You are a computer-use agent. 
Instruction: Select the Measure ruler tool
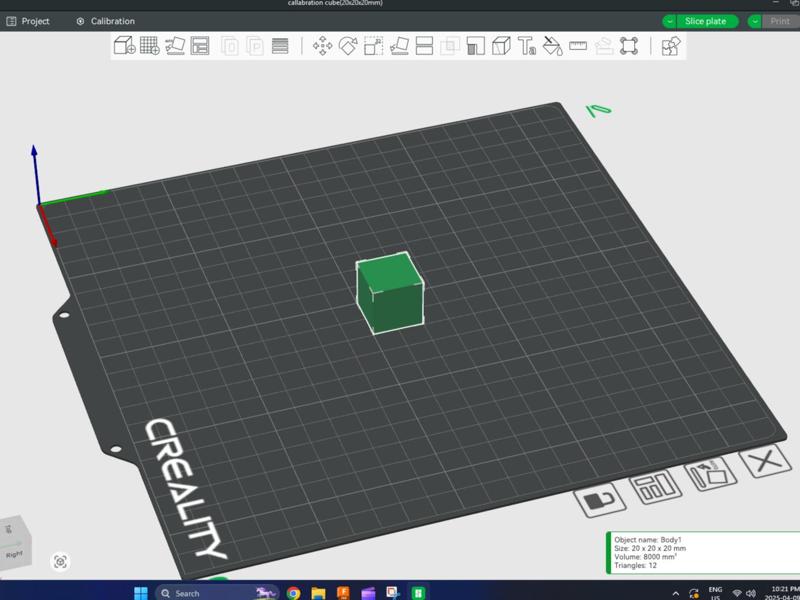click(578, 46)
